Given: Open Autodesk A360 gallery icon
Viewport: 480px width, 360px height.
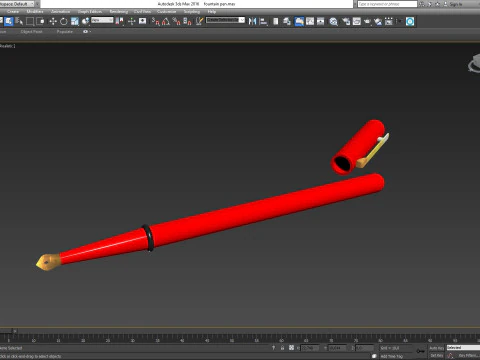Looking at the screenshot, I should (389, 22).
